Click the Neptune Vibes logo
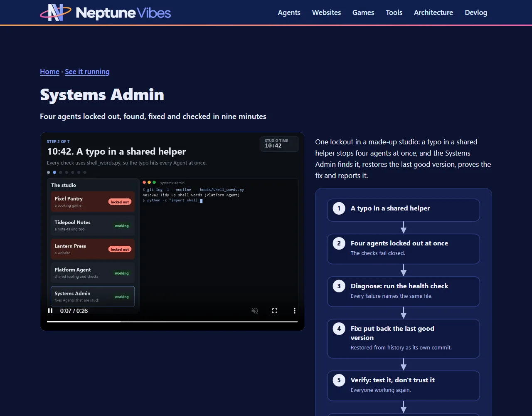This screenshot has width=532, height=416. pos(106,12)
